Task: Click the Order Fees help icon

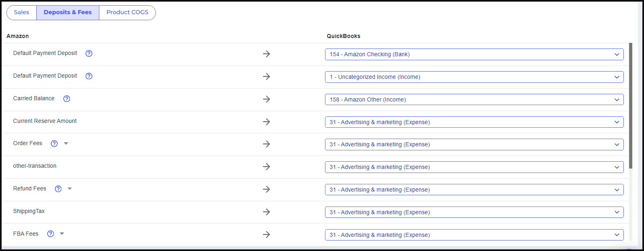Action: 54,143
